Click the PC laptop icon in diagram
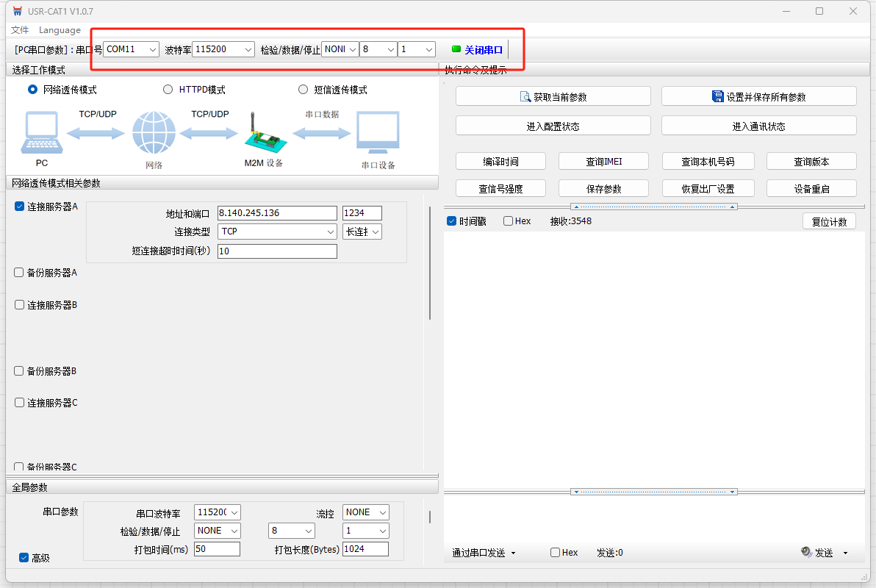The height and width of the screenshot is (588, 876). pos(41,133)
